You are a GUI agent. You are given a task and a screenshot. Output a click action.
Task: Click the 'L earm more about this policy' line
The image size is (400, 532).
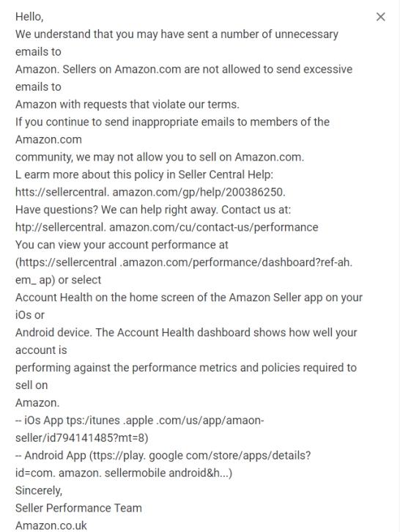tap(144, 174)
